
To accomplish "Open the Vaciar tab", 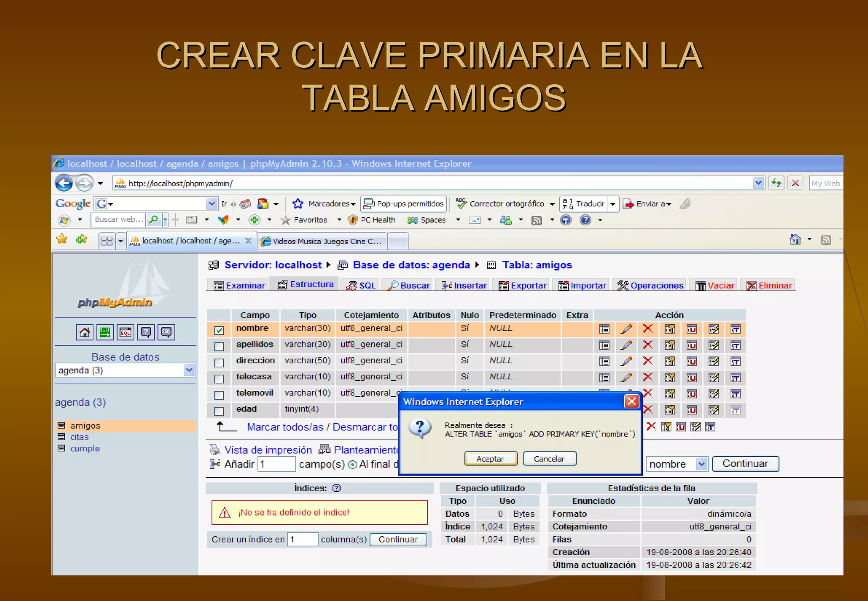I will click(x=715, y=285).
